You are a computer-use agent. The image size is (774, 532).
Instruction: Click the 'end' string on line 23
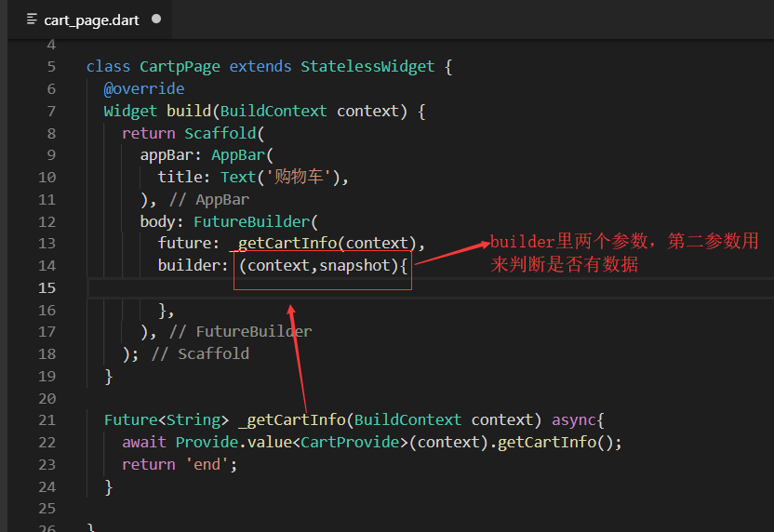(x=207, y=464)
